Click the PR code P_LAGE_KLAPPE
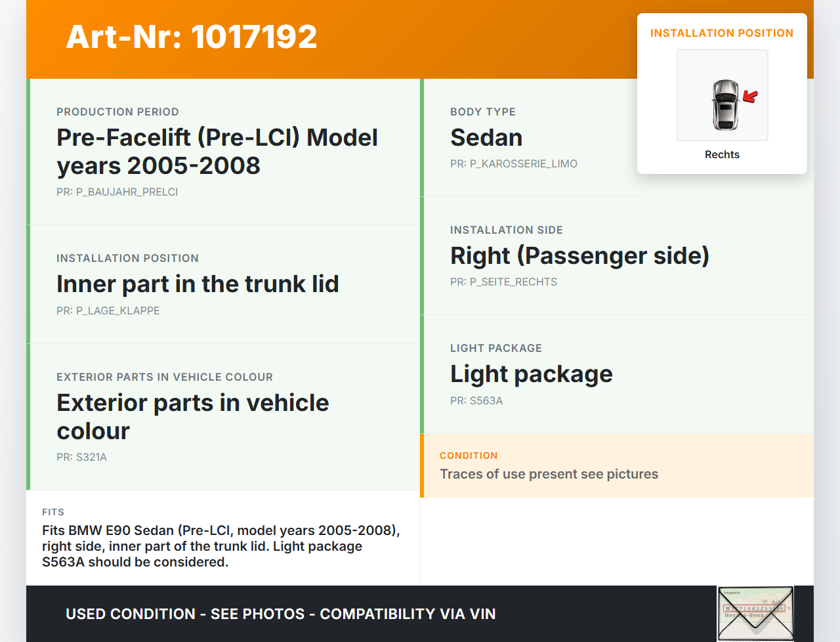The width and height of the screenshot is (840, 642). coord(108,311)
